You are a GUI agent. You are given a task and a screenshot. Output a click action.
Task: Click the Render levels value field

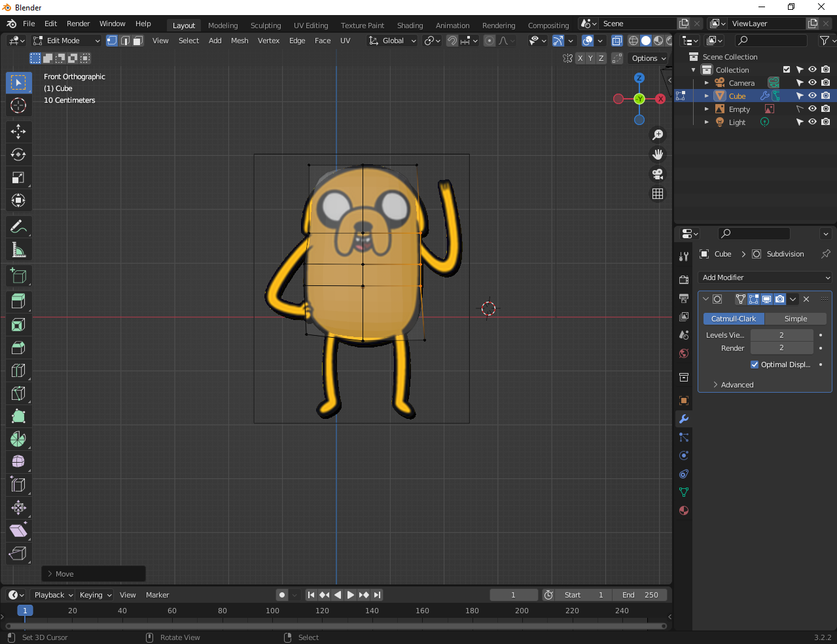point(781,348)
